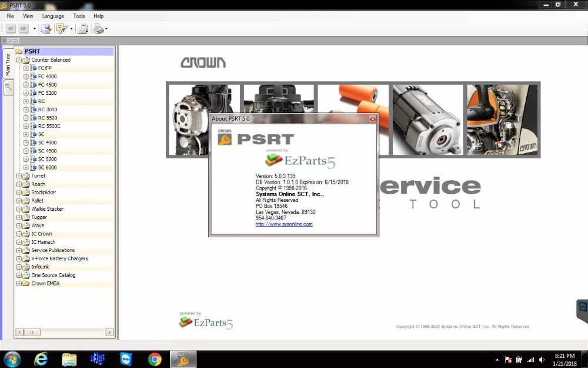This screenshot has height=368, width=588.
Task: Open the dropdown beside the notes icon
Action: (71, 28)
